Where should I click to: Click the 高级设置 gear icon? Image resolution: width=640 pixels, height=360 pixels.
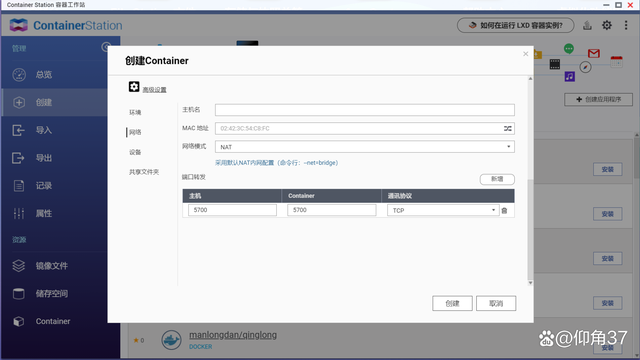[x=134, y=87]
